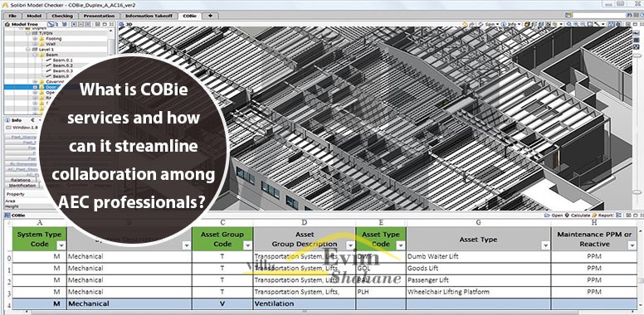
Task: Click the Spin navigation mode icon
Action: pos(481,24)
